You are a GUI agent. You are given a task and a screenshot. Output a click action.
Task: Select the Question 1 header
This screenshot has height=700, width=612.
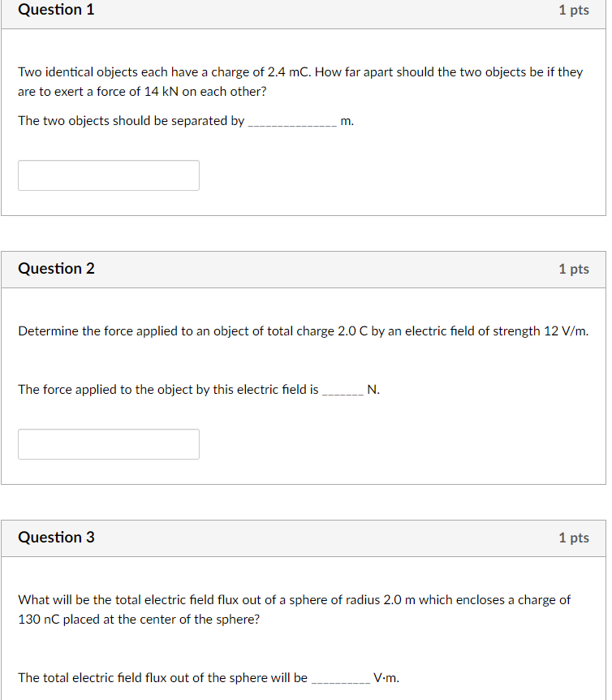tap(55, 10)
